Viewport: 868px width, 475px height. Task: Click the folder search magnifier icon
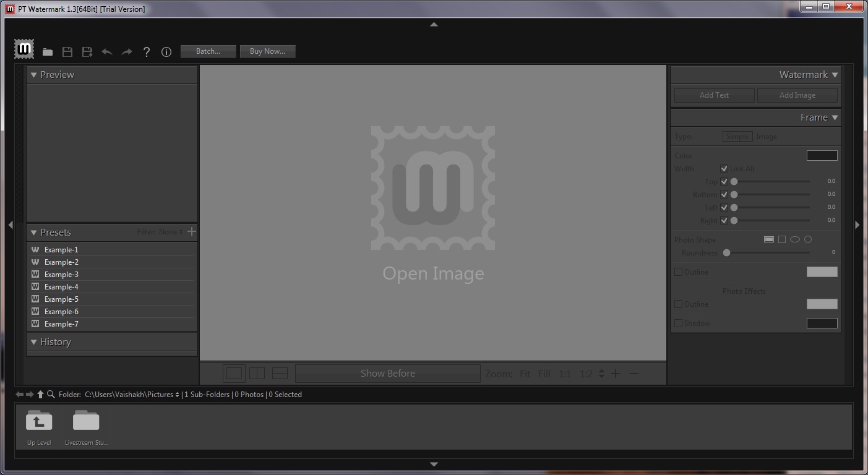tap(51, 394)
